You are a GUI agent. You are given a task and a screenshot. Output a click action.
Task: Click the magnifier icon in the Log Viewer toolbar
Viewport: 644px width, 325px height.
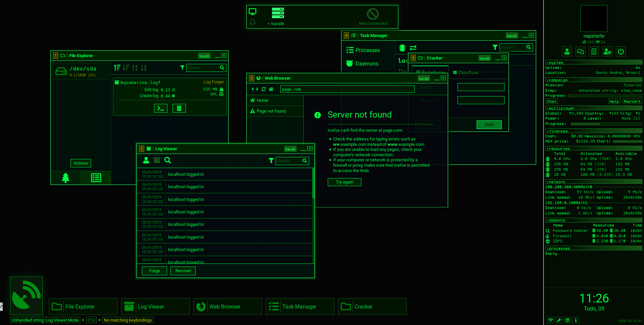(x=168, y=160)
